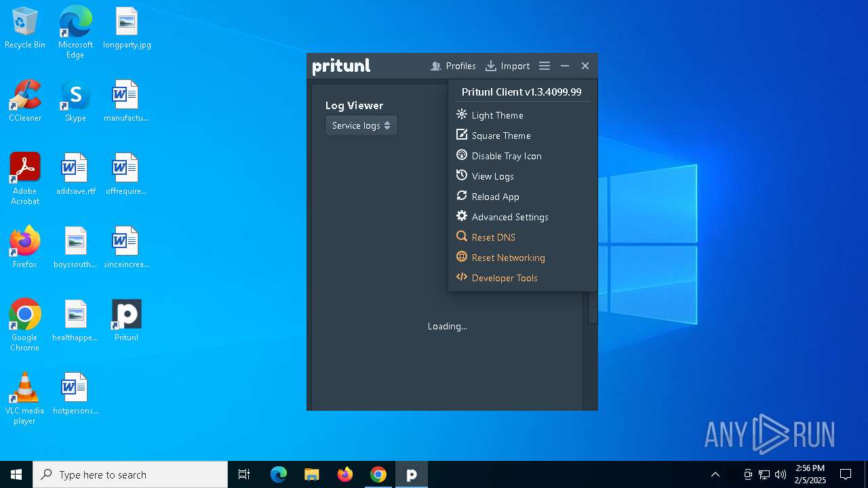The height and width of the screenshot is (488, 868).
Task: Click the volume speaker tray icon
Action: (x=781, y=474)
